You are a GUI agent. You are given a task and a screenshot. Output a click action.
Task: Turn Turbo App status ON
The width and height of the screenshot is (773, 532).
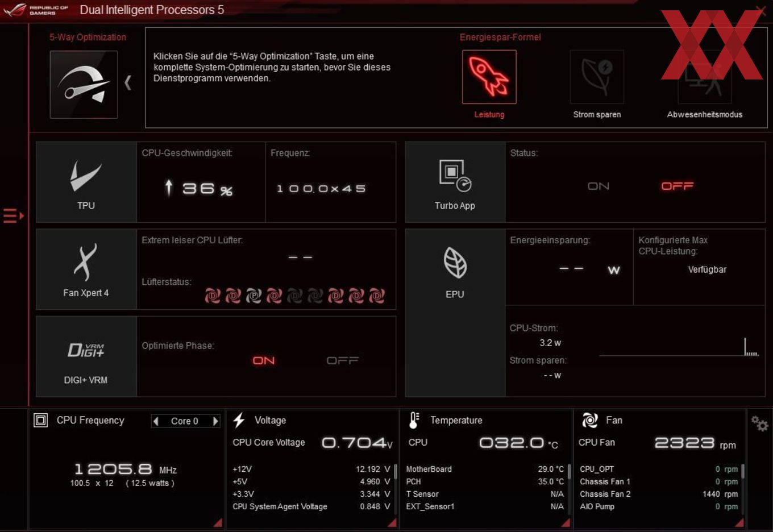point(599,186)
